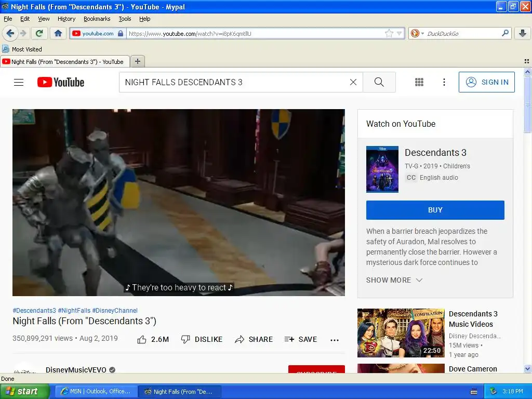Click the system tray icon beside clock

tap(494, 391)
